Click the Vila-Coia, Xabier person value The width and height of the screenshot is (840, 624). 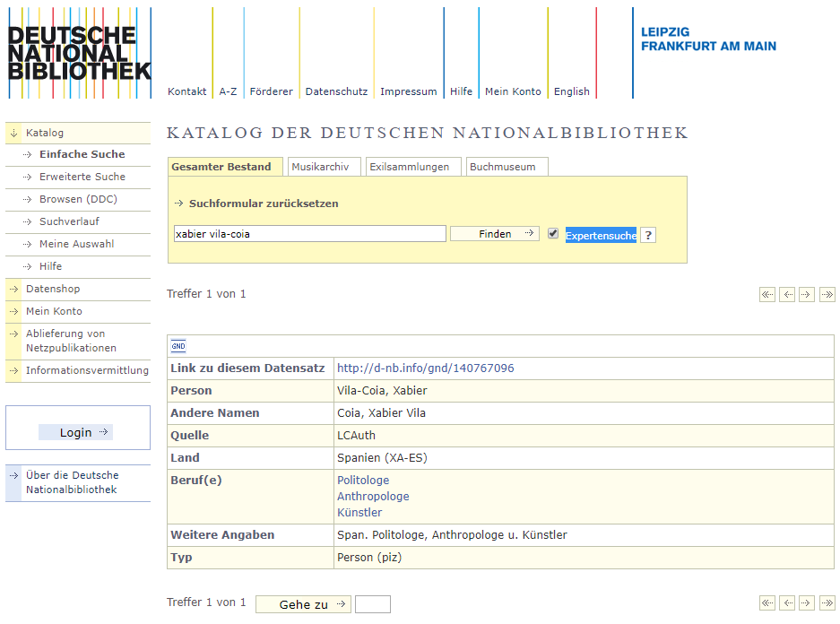(x=382, y=391)
